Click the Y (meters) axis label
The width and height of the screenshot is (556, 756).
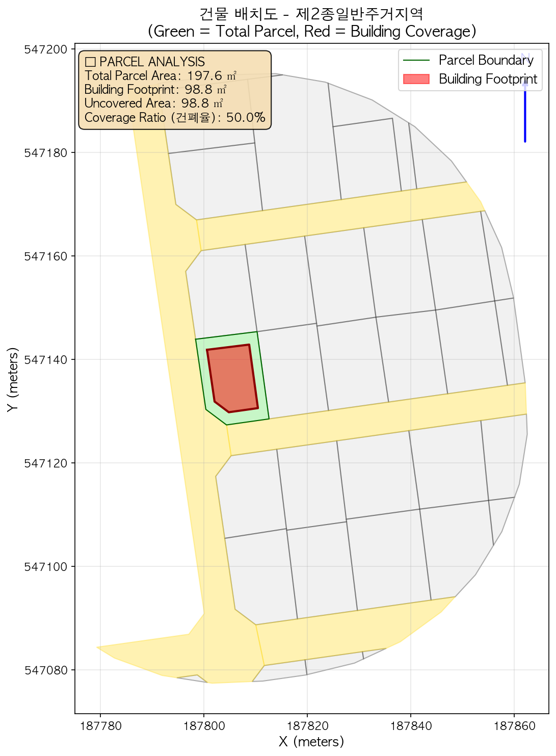click(13, 379)
